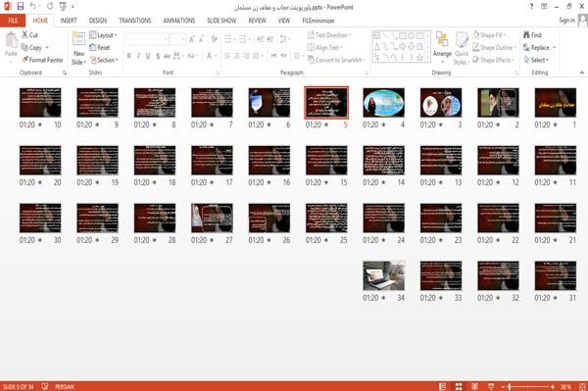Open the Font size combo box
Viewport: 588px width, 391px height.
tap(177, 39)
